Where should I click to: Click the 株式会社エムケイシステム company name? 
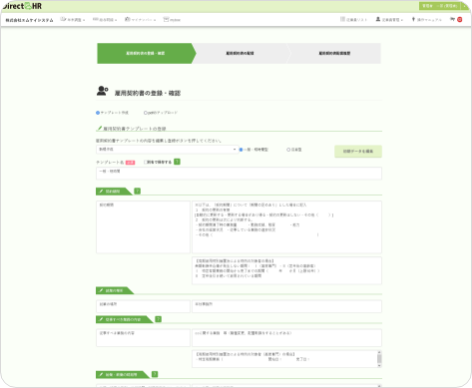coord(29,20)
